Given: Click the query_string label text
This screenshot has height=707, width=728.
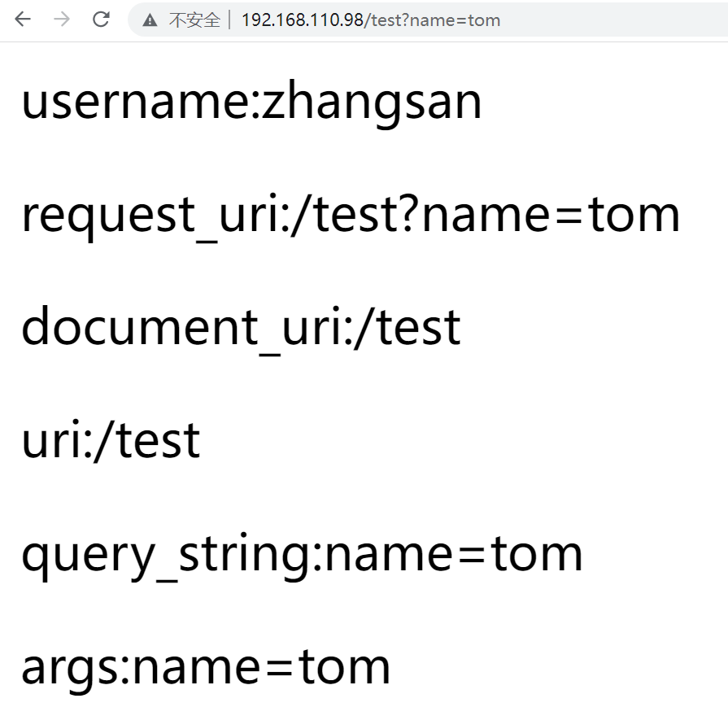Looking at the screenshot, I should point(167,555).
